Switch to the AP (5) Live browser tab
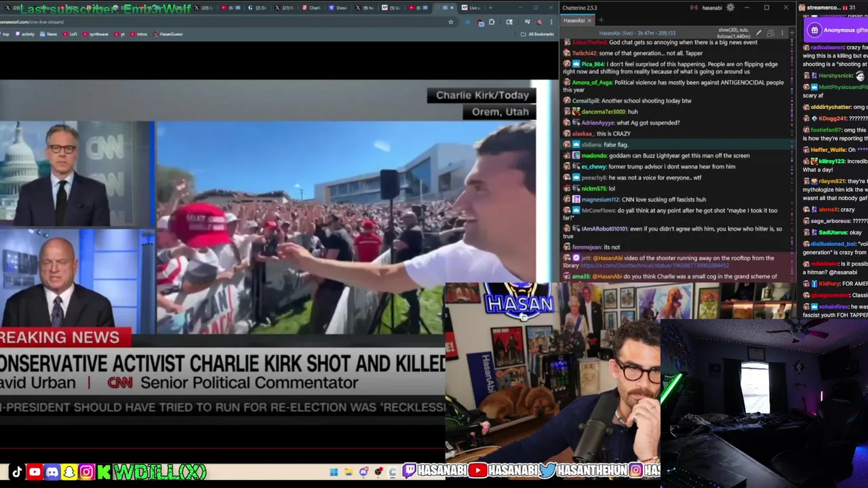Image resolution: width=868 pixels, height=488 pixels. (x=392, y=7)
